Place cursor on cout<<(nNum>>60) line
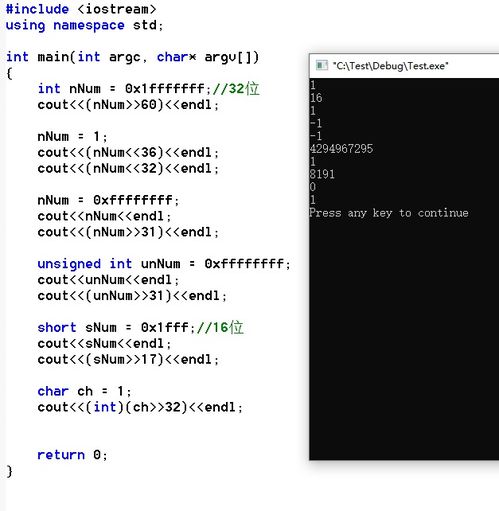The width and height of the screenshot is (499, 511). (x=128, y=105)
